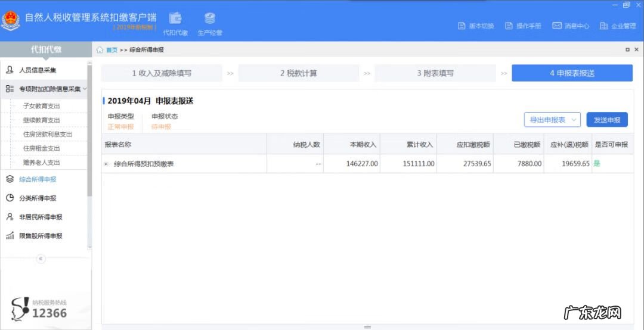This screenshot has height=330, width=644.
Task: Click the tax emblem logo
Action: (x=11, y=20)
